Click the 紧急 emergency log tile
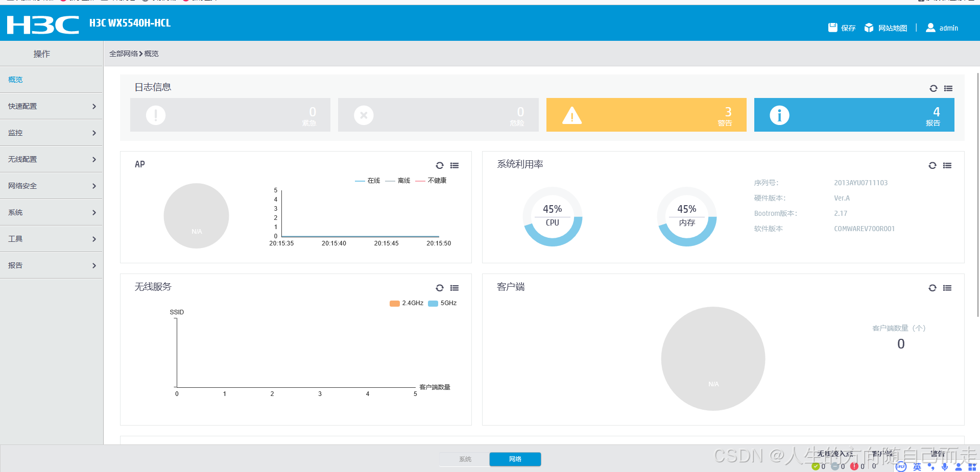The height and width of the screenshot is (472, 980). (x=230, y=115)
